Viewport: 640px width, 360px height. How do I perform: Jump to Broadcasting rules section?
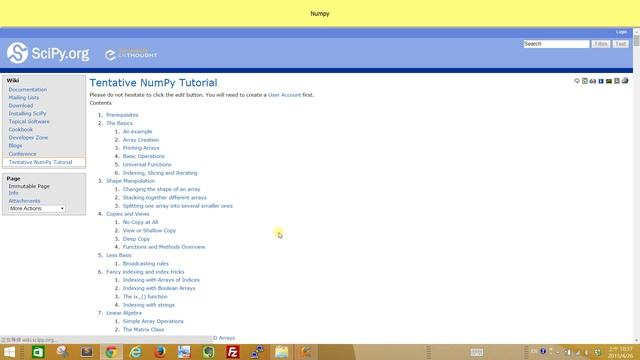click(x=146, y=264)
